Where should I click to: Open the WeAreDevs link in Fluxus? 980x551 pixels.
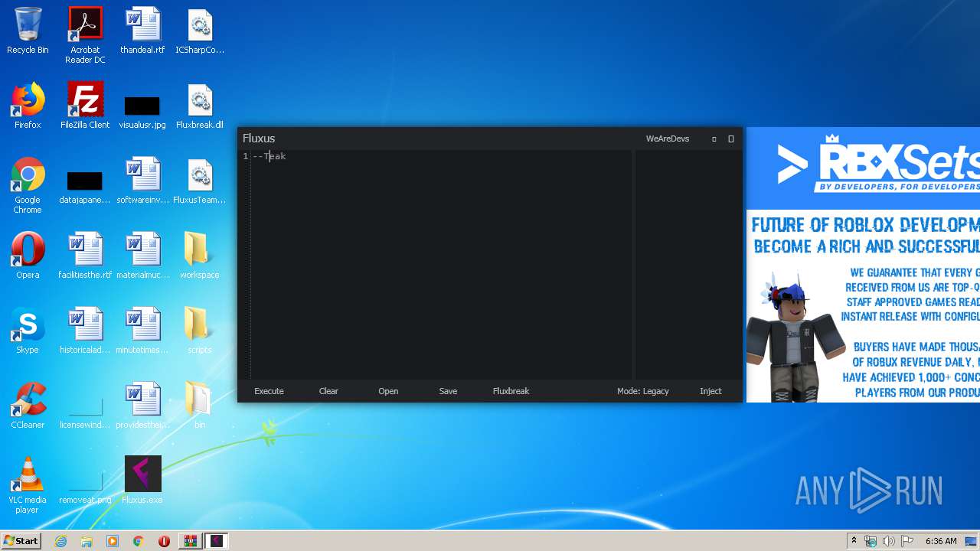click(x=668, y=139)
